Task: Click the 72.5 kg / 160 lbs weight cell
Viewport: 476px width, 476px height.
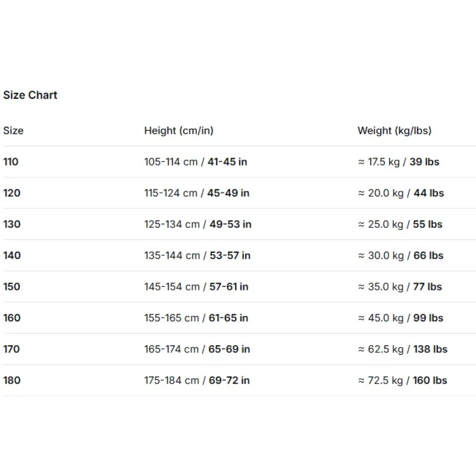Action: (x=403, y=380)
